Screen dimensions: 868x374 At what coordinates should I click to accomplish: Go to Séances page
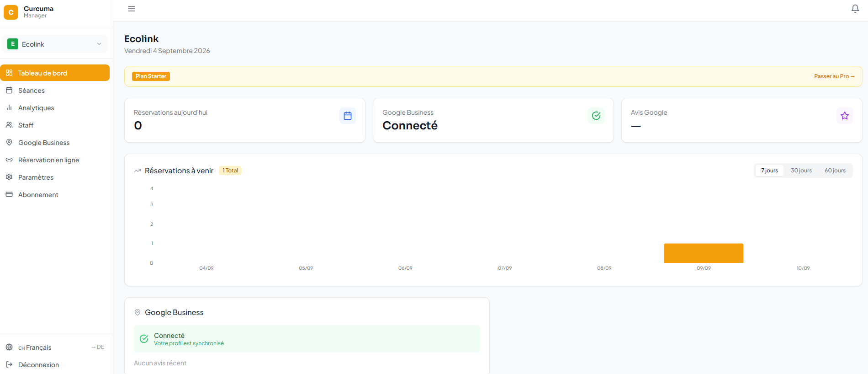pos(55,91)
